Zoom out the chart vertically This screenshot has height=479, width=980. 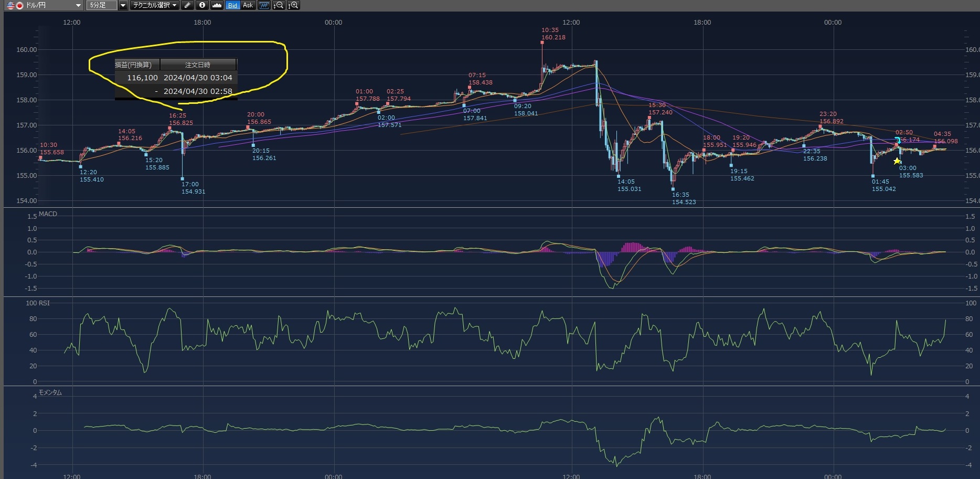tap(279, 5)
